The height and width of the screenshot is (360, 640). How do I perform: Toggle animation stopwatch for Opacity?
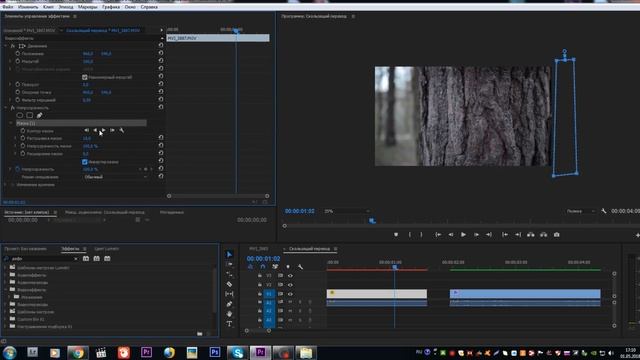(x=18, y=169)
